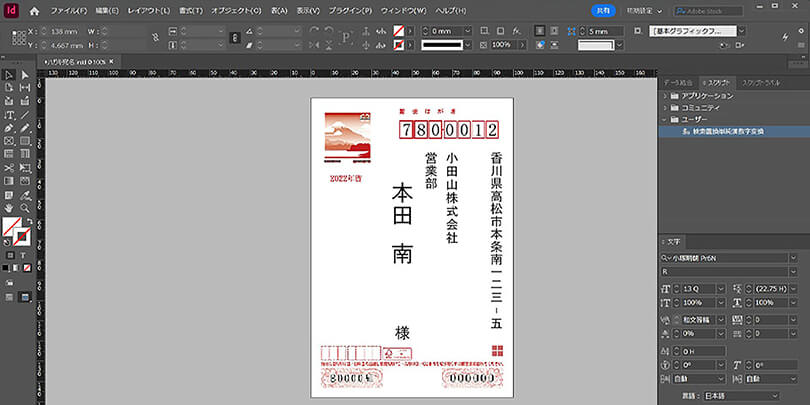Click the blue 共有 share button
810x405 pixels.
[603, 10]
